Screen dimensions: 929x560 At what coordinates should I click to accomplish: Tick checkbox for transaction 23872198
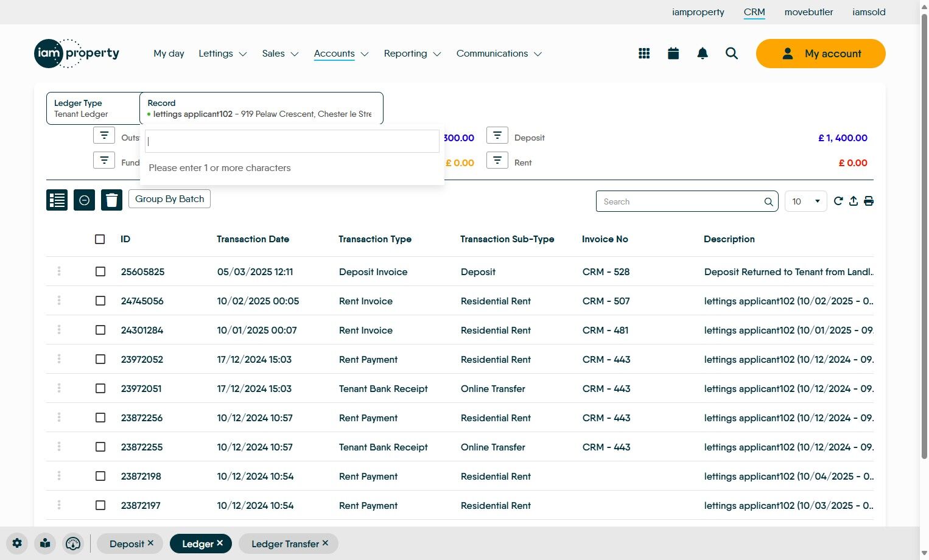click(x=100, y=476)
